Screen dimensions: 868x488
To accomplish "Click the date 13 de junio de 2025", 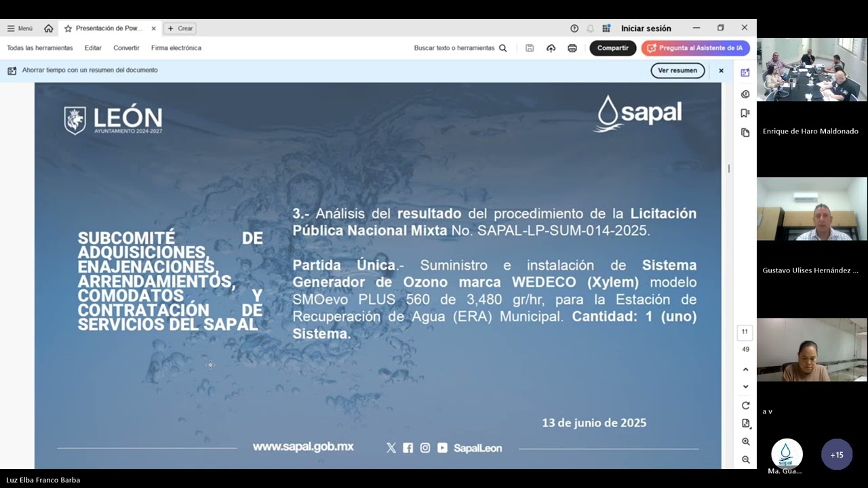I will (594, 423).
